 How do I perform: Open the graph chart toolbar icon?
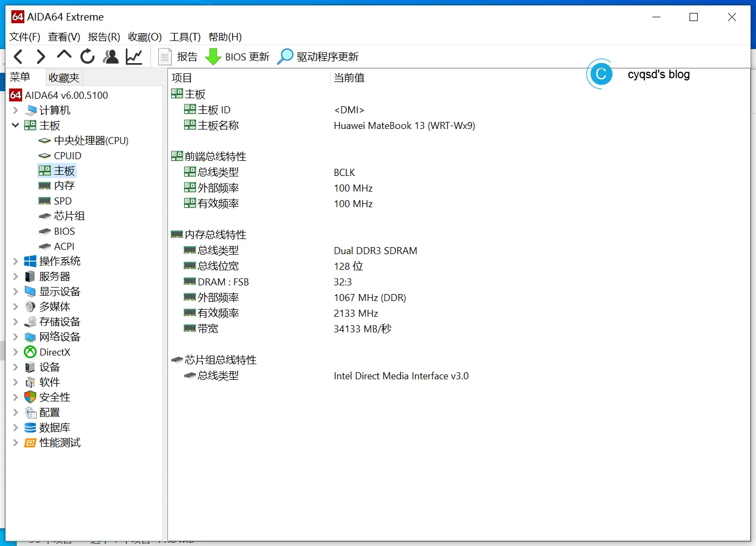click(133, 57)
